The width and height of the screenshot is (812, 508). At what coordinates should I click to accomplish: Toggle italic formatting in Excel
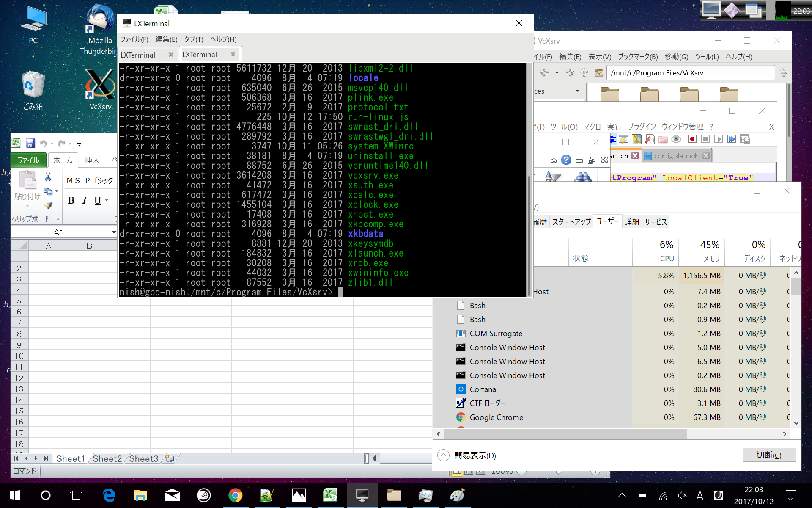click(x=85, y=200)
